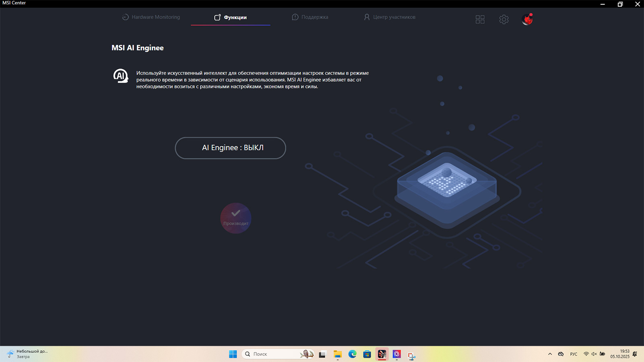Open clock and date panel
This screenshot has height=362, width=644.
pyautogui.click(x=619, y=354)
